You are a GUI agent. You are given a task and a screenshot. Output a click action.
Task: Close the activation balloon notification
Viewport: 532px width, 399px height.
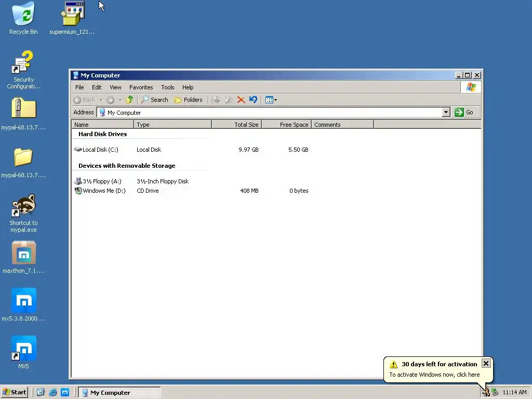click(x=486, y=363)
